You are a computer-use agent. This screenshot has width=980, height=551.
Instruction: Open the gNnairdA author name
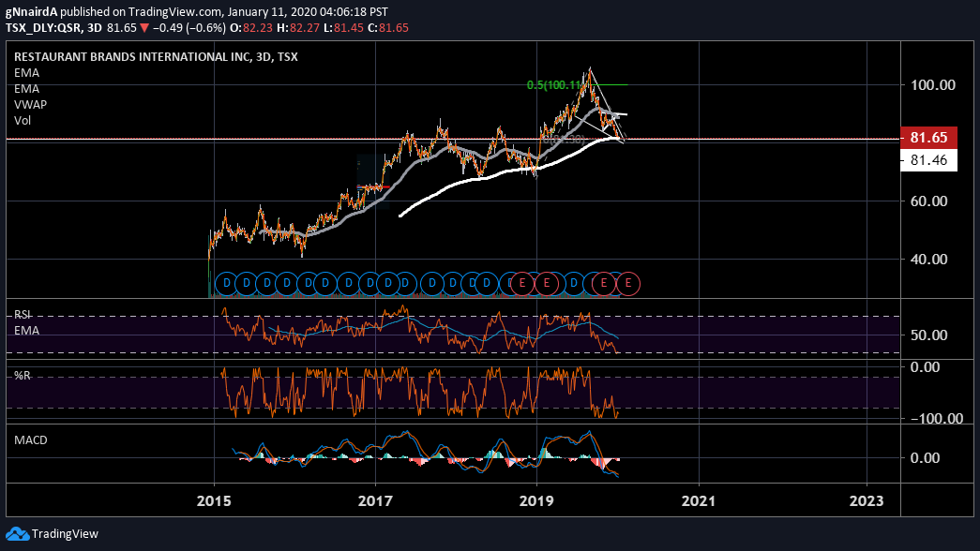pos(31,12)
